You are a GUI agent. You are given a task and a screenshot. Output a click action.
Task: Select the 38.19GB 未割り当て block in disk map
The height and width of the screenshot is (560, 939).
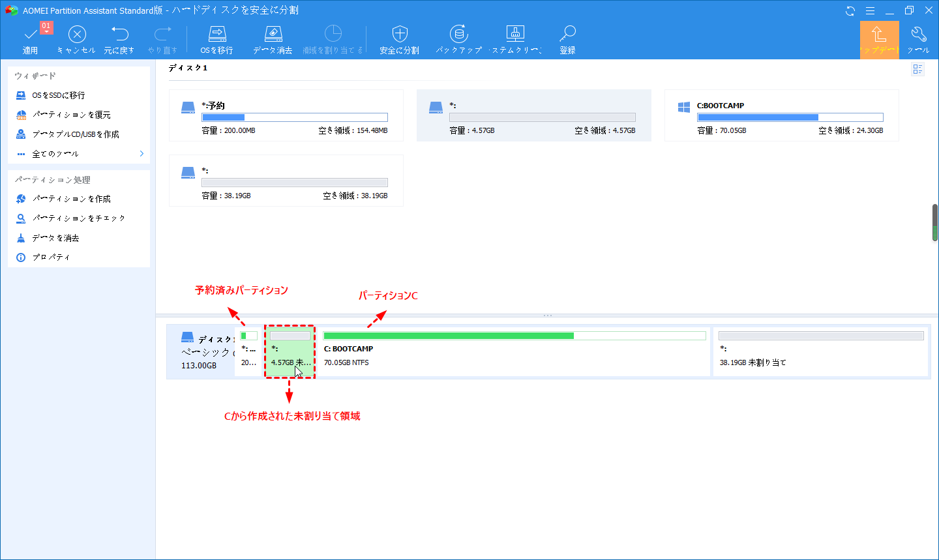pos(821,352)
